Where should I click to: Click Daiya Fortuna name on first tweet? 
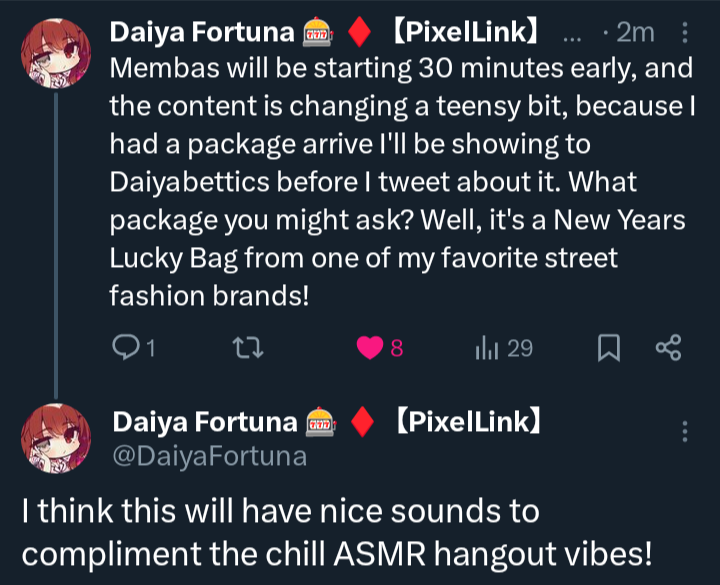click(x=201, y=33)
